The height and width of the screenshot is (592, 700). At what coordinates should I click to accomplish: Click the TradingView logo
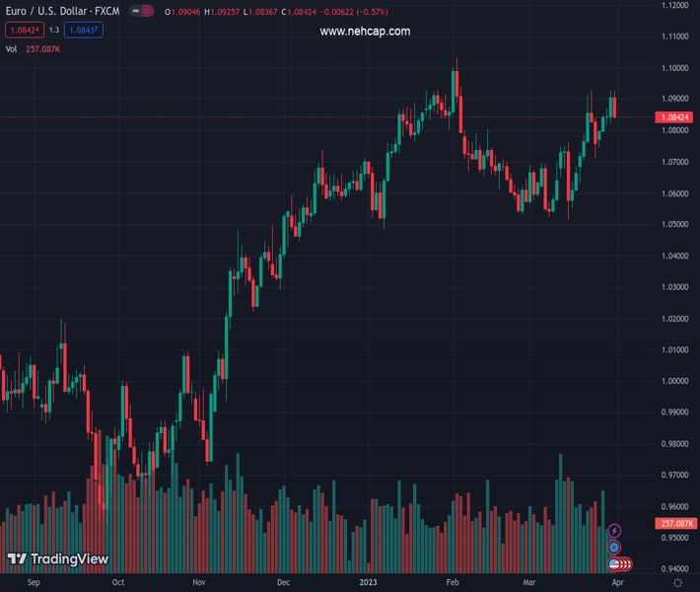pos(57,559)
